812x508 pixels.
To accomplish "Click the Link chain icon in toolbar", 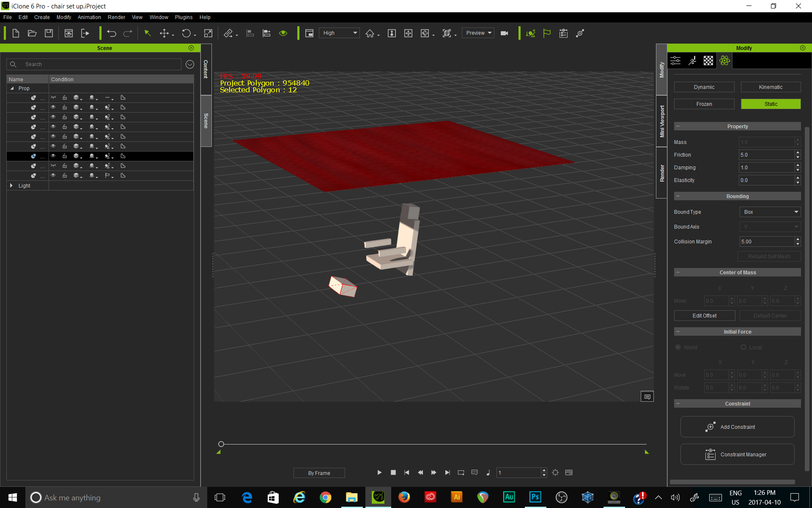I will pos(228,33).
